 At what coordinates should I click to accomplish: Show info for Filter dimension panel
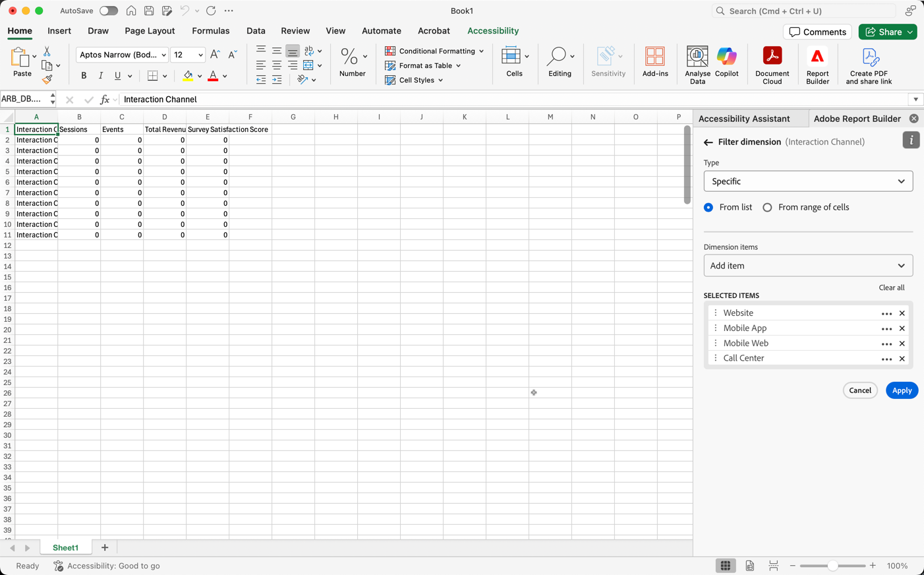911,140
